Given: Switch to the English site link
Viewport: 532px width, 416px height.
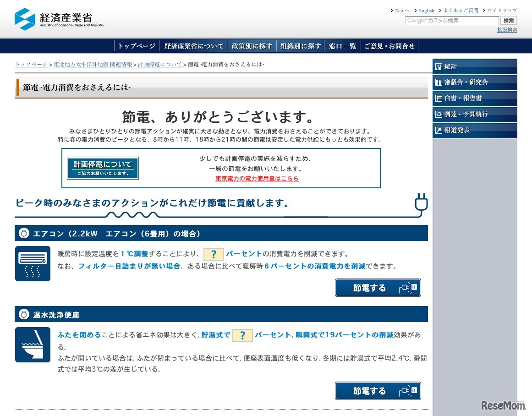Looking at the screenshot, I should (x=426, y=11).
